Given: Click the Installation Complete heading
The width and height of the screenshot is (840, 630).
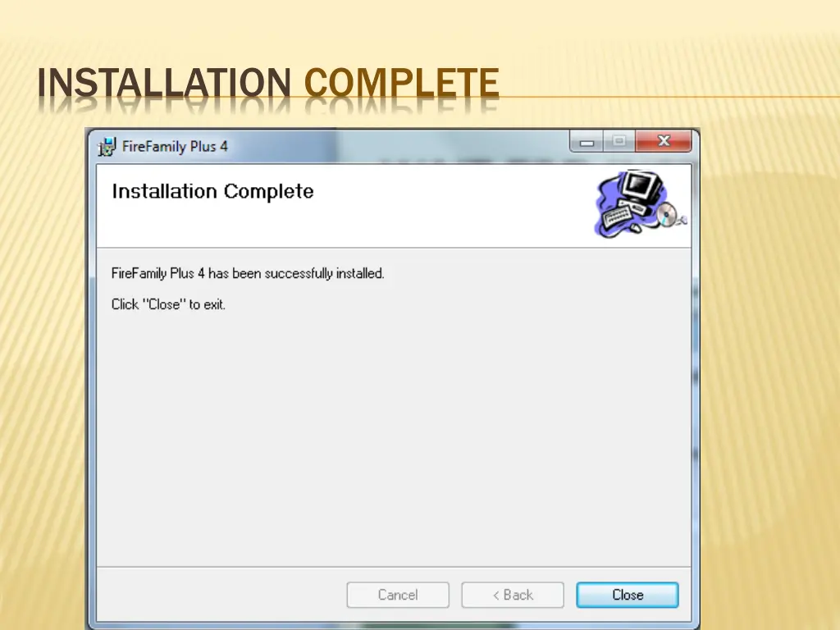Looking at the screenshot, I should coord(212,191).
